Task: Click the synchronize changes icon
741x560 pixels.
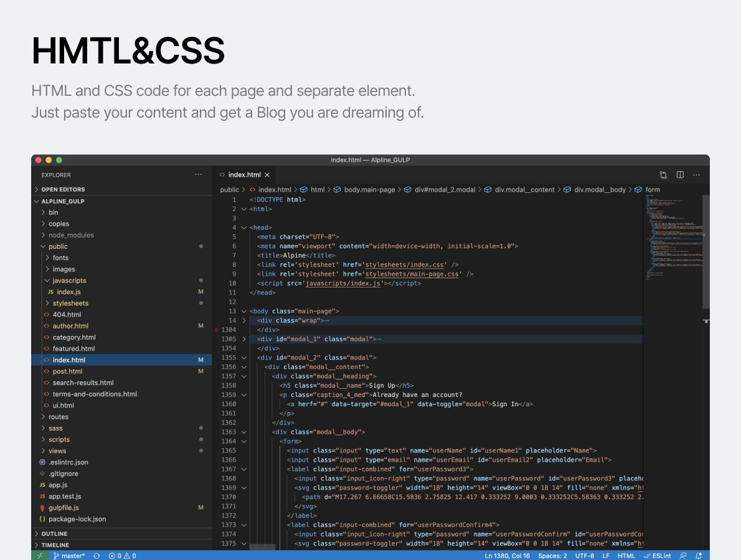Action: [97, 556]
